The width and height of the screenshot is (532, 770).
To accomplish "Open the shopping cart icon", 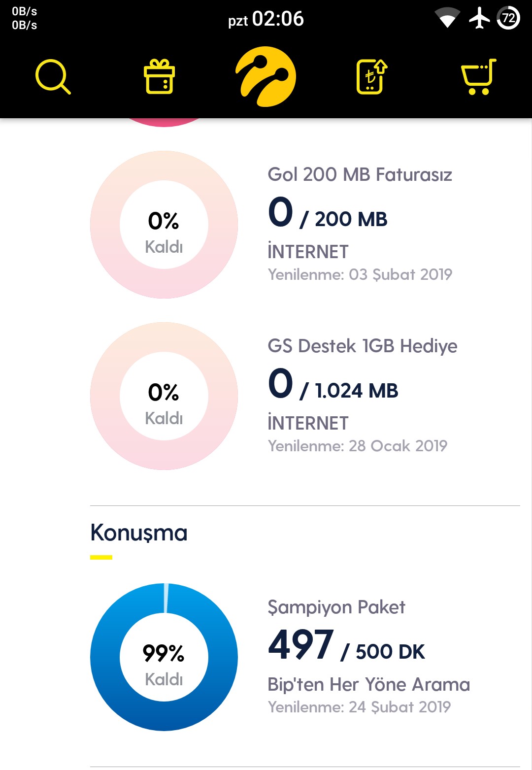I will [478, 76].
